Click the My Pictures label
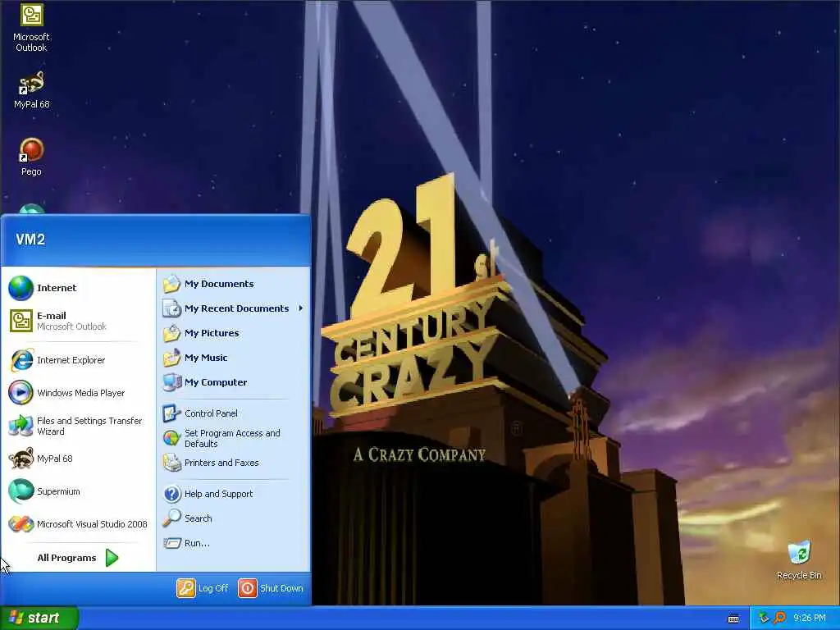 (x=212, y=333)
